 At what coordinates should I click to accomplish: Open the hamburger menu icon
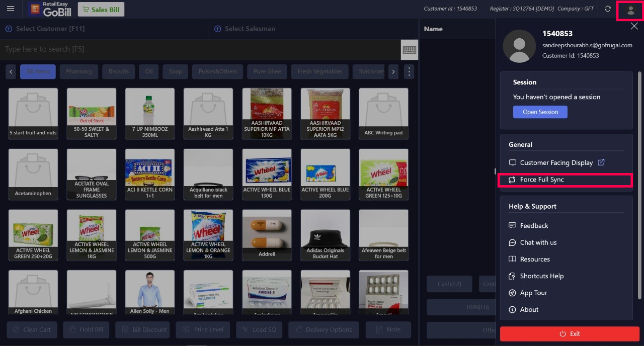tap(11, 9)
